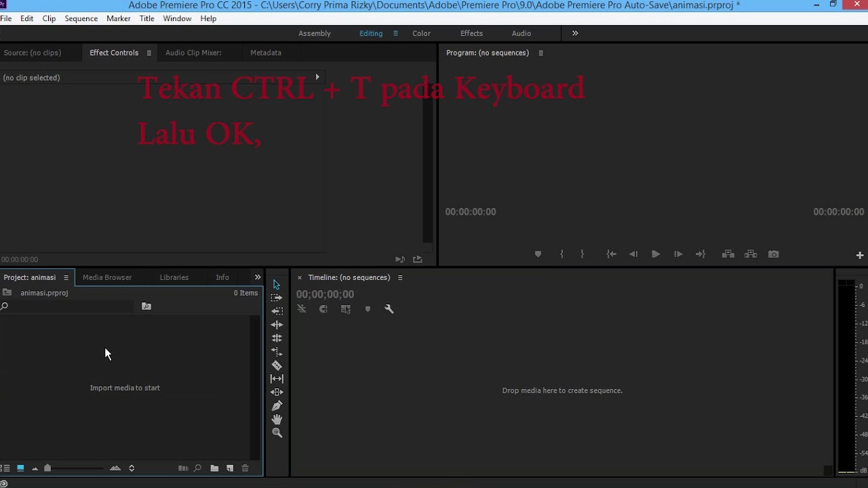The image size is (868, 488).
Task: Select the Slide tool
Action: tap(277, 392)
